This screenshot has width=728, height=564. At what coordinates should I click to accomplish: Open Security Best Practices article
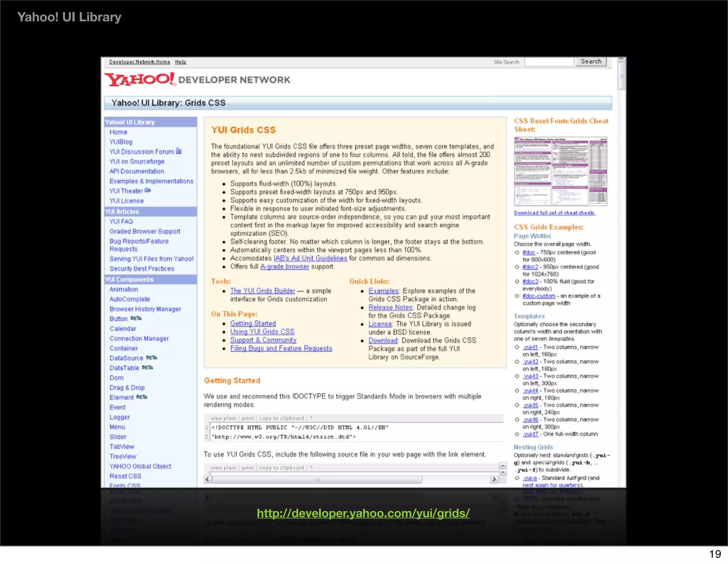pyautogui.click(x=142, y=269)
